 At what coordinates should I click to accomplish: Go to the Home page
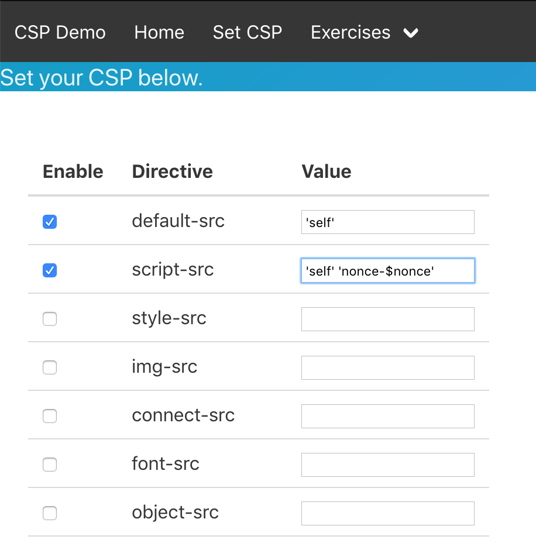pyautogui.click(x=159, y=33)
